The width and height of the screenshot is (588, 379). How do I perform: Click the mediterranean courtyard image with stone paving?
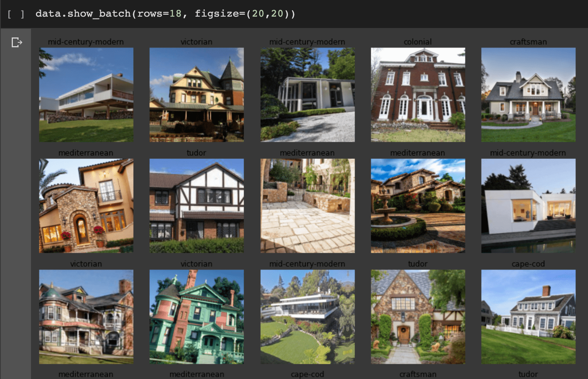[307, 205]
